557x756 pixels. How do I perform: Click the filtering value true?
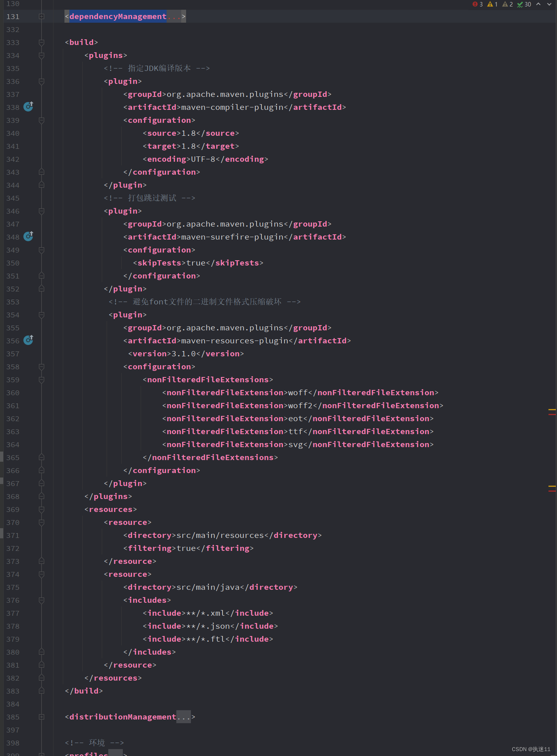tap(186, 548)
